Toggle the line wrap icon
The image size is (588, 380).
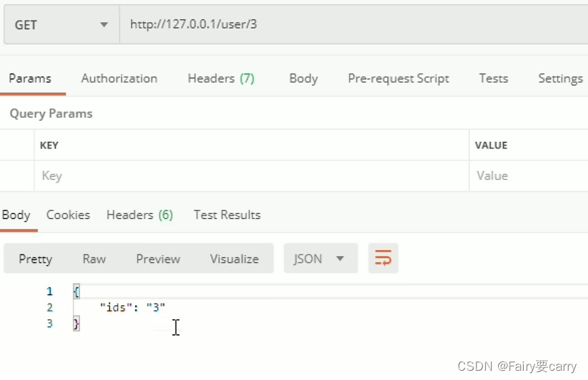click(383, 258)
